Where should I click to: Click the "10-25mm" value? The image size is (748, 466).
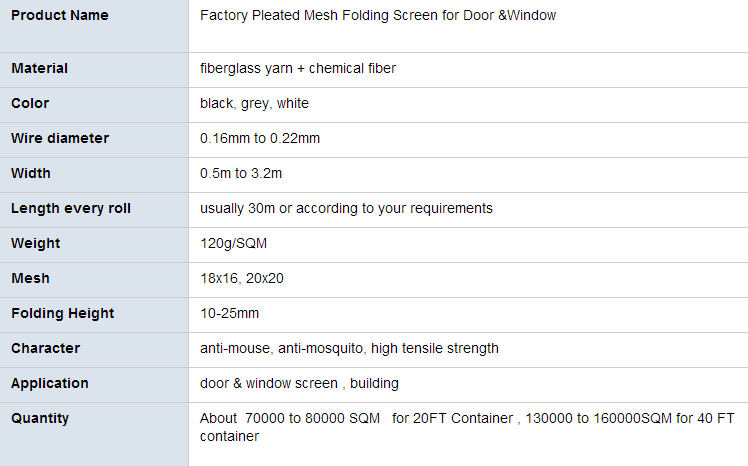[x=229, y=313]
